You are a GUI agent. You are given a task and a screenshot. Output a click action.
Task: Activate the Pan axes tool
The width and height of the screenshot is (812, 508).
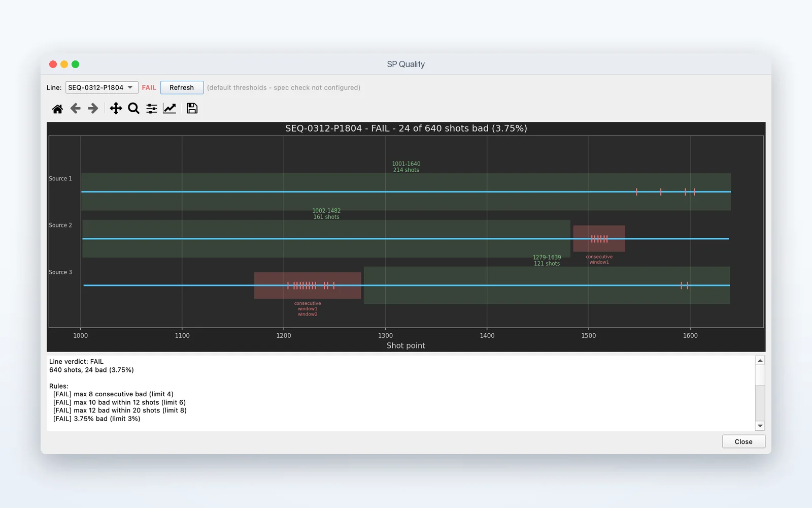point(116,108)
